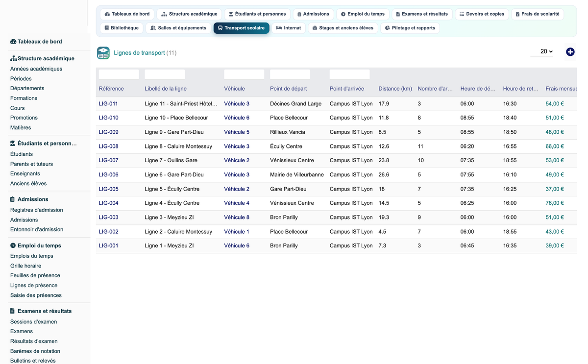This screenshot has height=364, width=588.
Task: Open Devoirs et copies tab
Action: pyautogui.click(x=482, y=14)
